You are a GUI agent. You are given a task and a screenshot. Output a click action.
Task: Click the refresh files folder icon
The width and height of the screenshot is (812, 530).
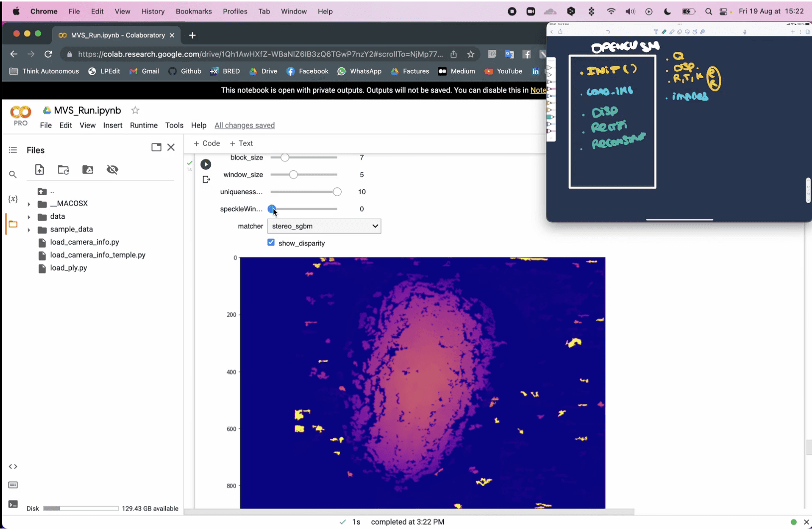[63, 170]
